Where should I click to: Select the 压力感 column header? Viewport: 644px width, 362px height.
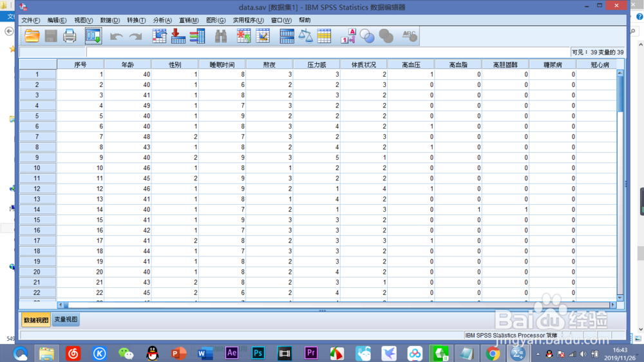(317, 64)
